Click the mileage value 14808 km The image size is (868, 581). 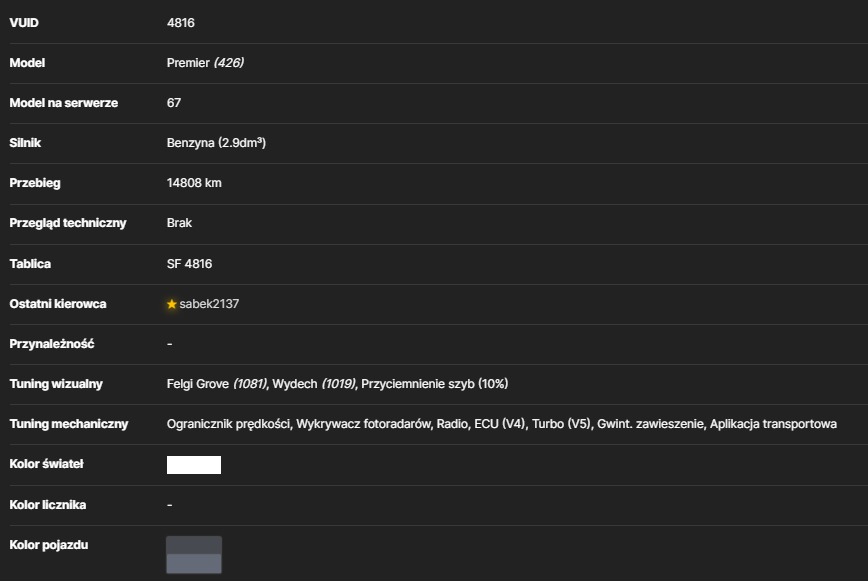pos(194,183)
